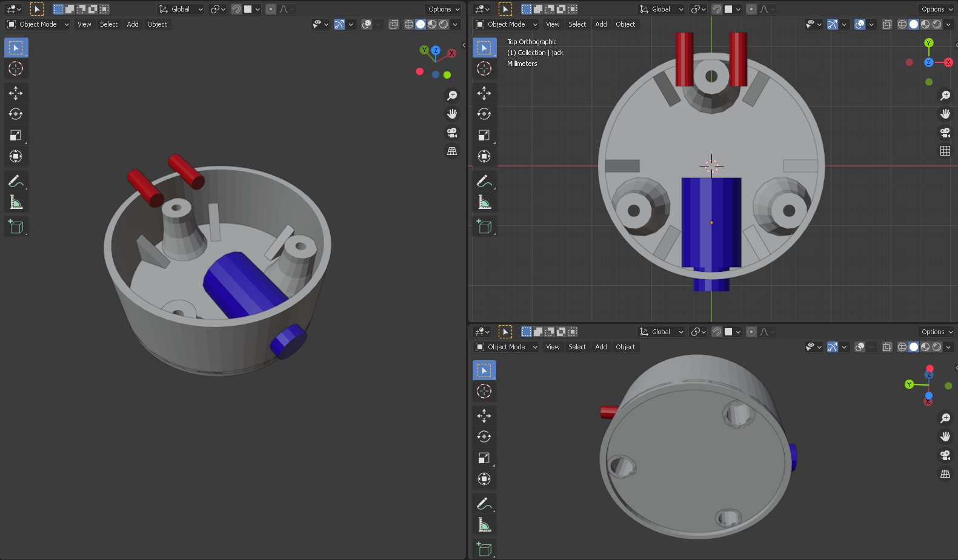Select the Scale tool in bottom-right viewport
The height and width of the screenshot is (560, 958).
[484, 458]
